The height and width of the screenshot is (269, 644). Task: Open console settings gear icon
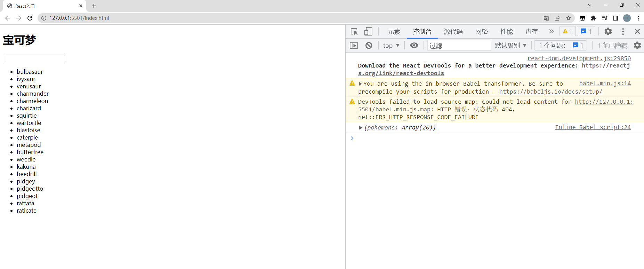pyautogui.click(x=637, y=45)
